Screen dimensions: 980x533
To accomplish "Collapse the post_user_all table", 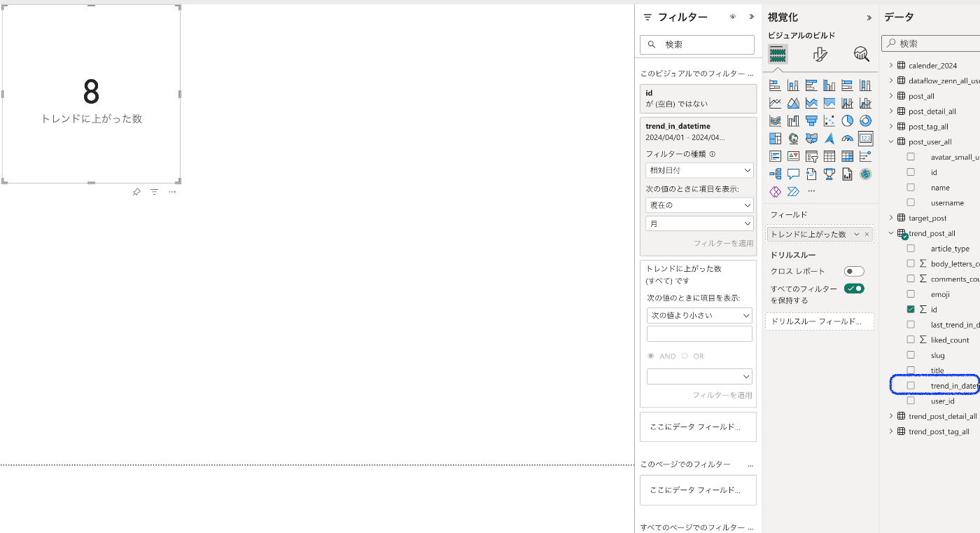I will 890,141.
